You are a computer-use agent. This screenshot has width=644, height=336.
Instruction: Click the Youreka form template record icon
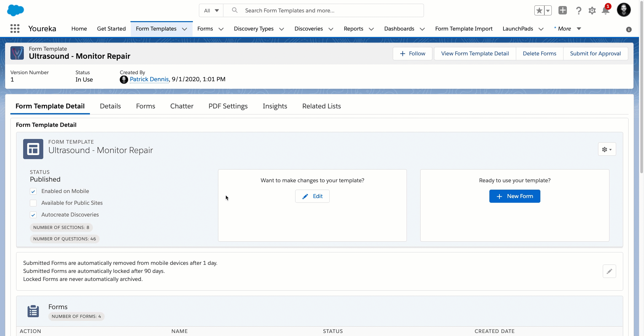point(17,53)
